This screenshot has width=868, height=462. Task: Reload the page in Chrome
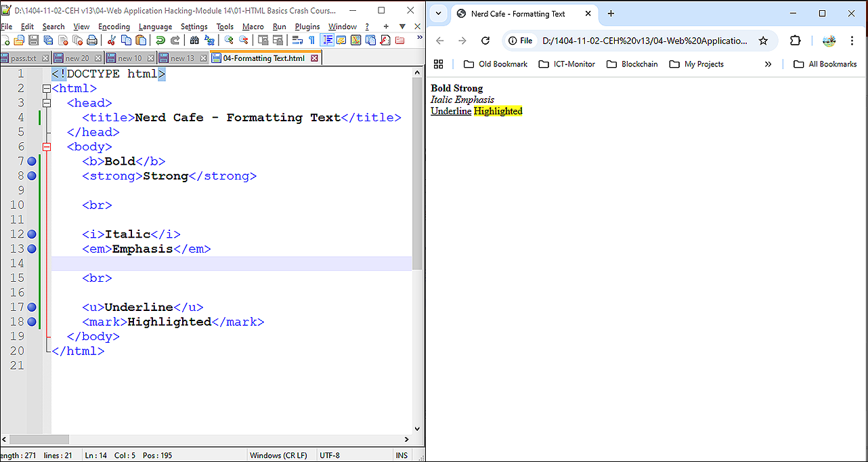(485, 41)
